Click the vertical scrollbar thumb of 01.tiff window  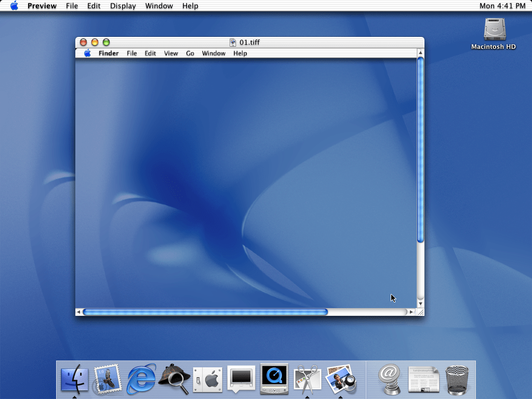[x=420, y=150]
